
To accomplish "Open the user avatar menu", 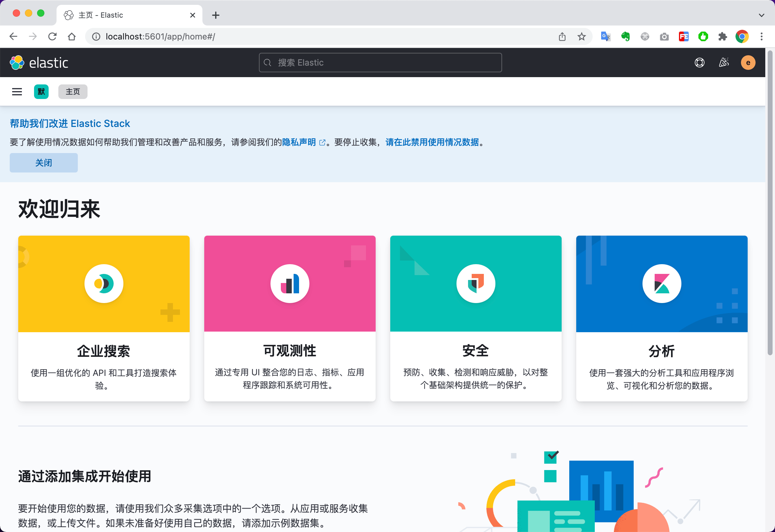I will click(x=748, y=63).
